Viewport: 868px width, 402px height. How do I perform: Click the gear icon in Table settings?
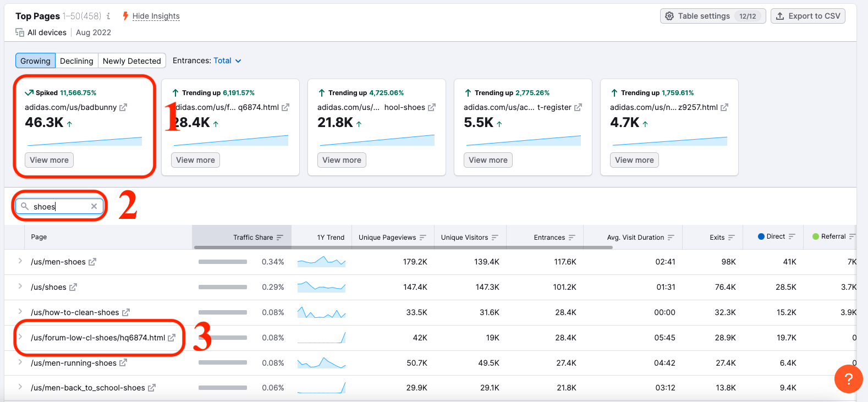pyautogui.click(x=669, y=16)
